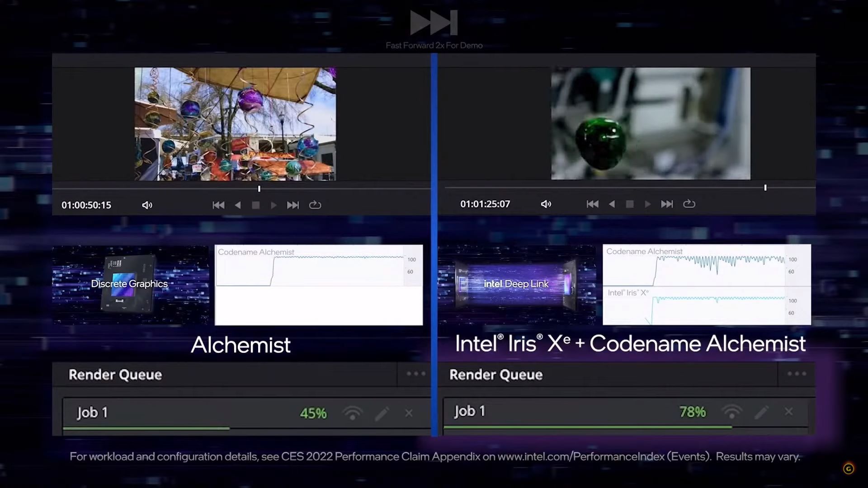Edit the Job 1 at 78%
Screen dimensions: 868x488
pyautogui.click(x=762, y=412)
